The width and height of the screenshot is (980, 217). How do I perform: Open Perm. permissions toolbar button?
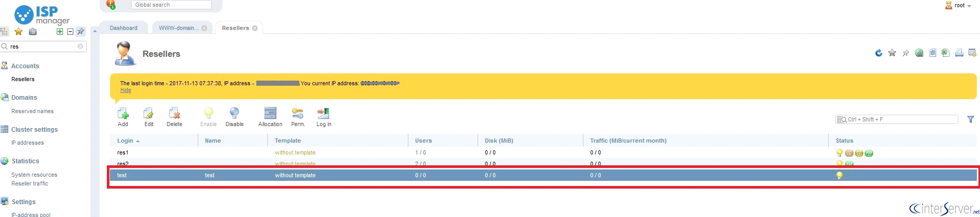coord(298,117)
